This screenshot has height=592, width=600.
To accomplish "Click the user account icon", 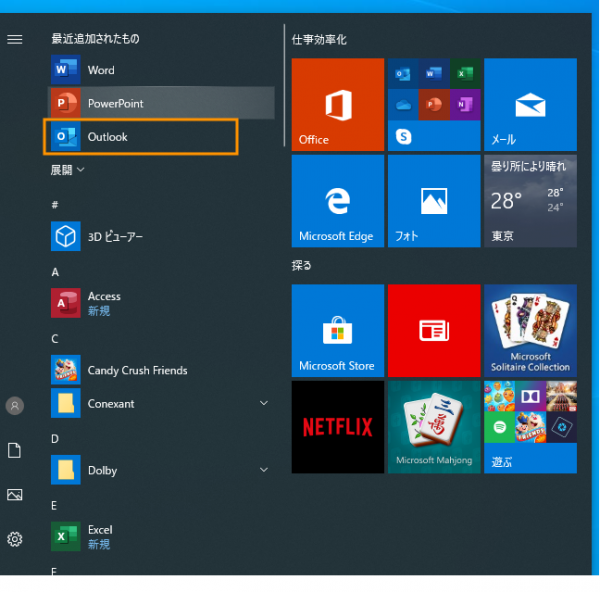I will coord(15,406).
